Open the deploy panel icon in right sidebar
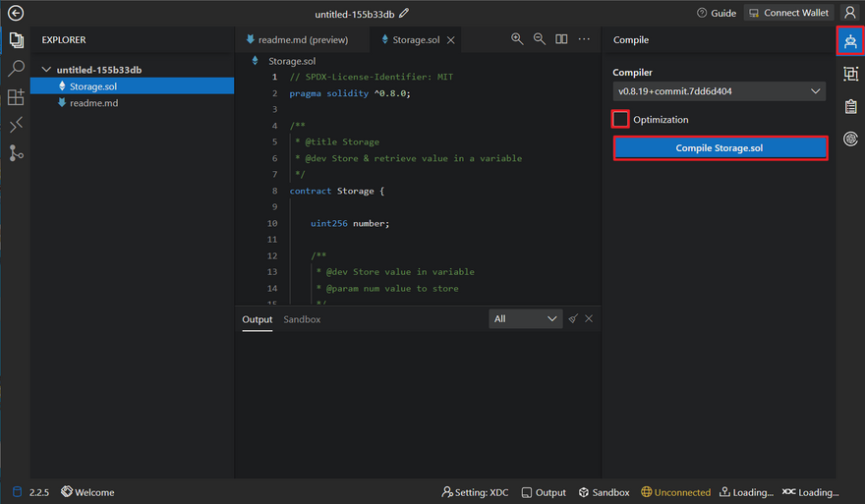This screenshot has height=504, width=865. (850, 74)
